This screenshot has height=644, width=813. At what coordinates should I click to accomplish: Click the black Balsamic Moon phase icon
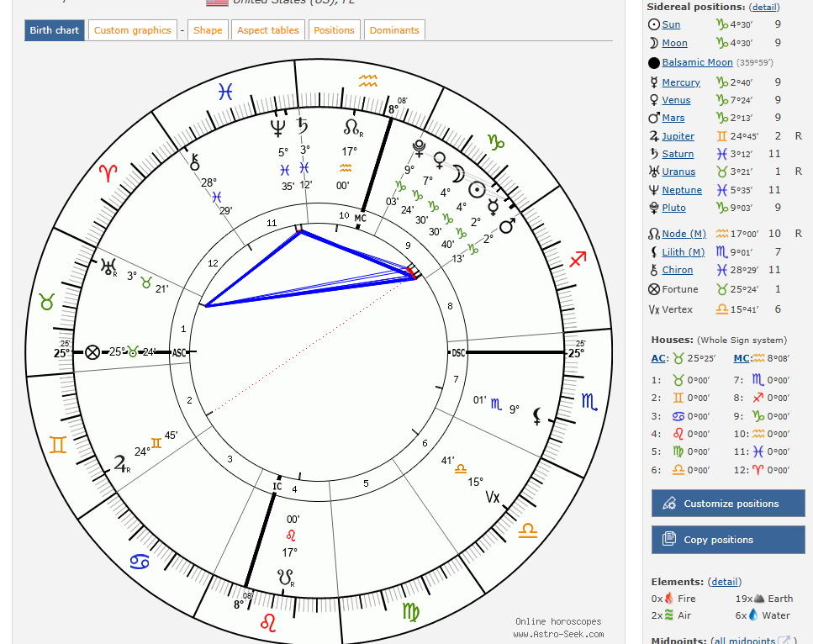pos(654,63)
